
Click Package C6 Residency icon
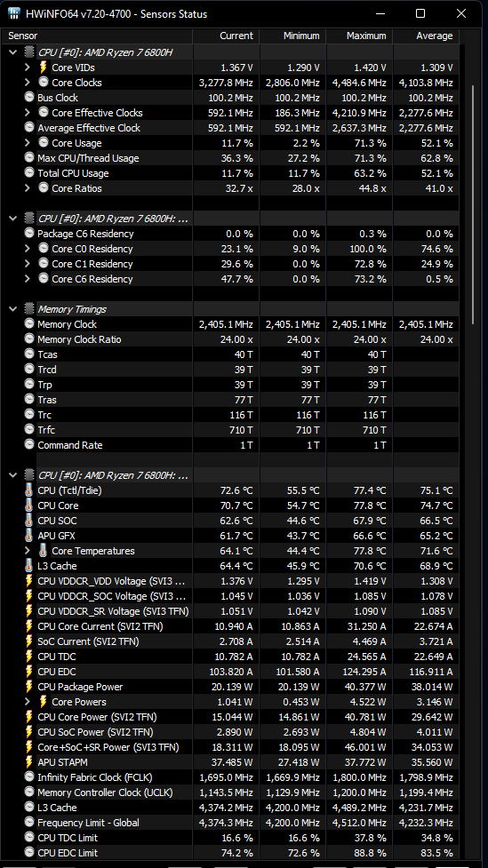29,233
